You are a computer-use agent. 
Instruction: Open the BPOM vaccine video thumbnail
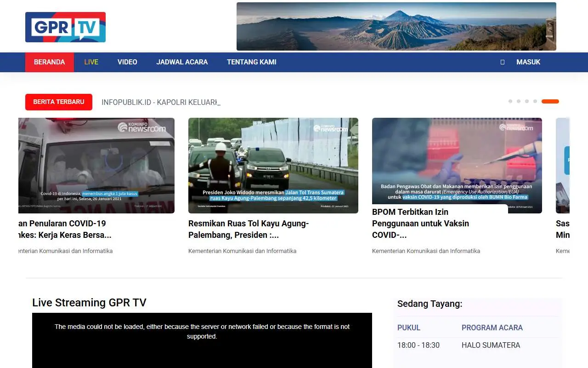pyautogui.click(x=457, y=166)
